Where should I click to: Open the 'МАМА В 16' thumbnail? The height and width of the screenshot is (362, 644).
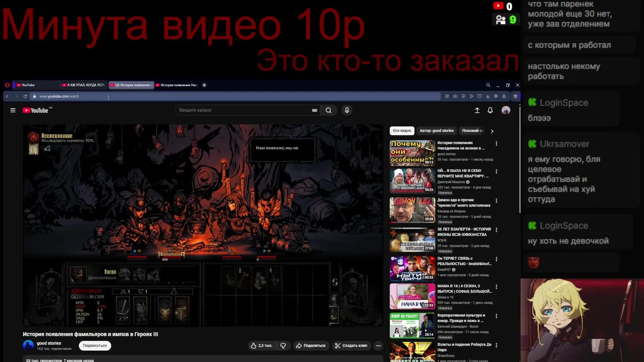412,296
